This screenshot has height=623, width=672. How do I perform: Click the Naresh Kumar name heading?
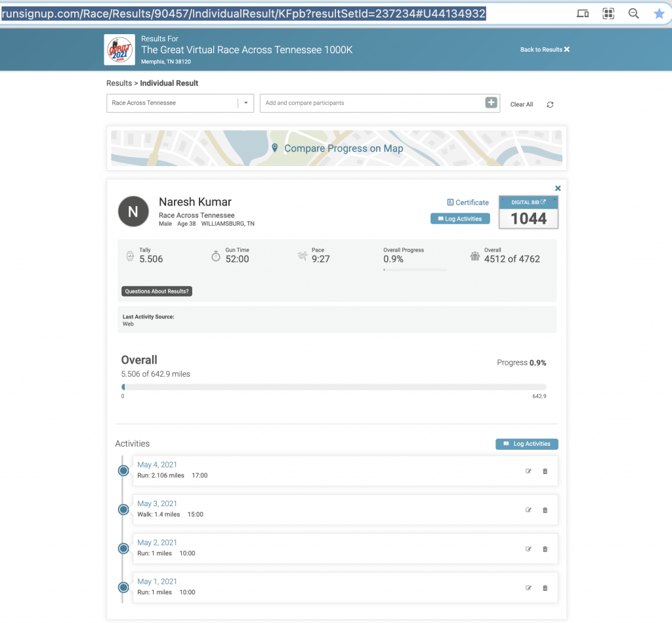point(195,202)
